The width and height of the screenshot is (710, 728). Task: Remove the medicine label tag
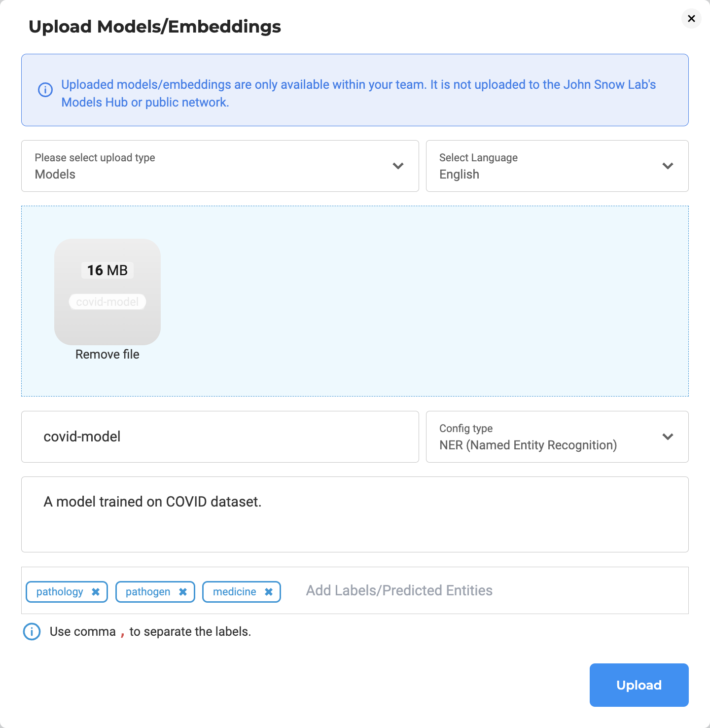[269, 592]
